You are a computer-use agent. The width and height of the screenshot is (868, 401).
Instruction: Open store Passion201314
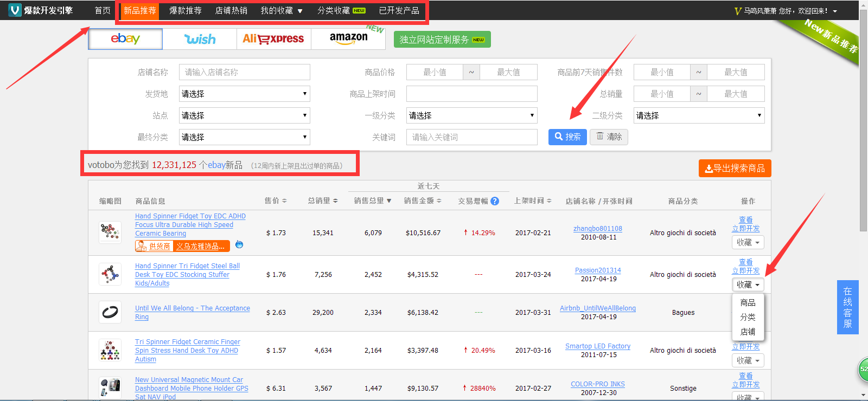click(598, 270)
